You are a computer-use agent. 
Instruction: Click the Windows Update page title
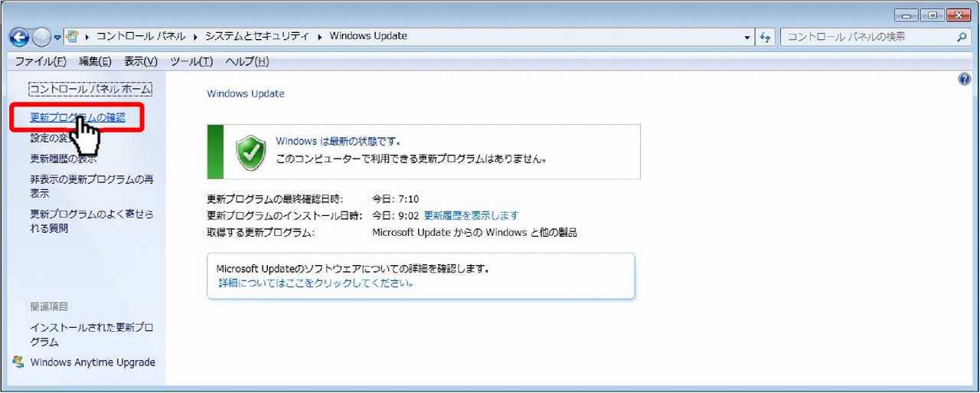click(x=246, y=93)
